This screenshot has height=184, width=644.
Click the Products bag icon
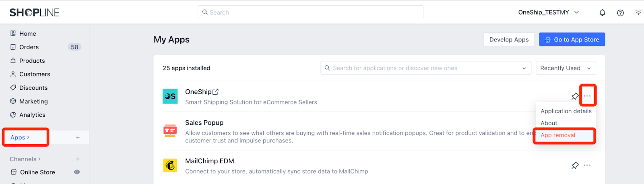coord(13,60)
